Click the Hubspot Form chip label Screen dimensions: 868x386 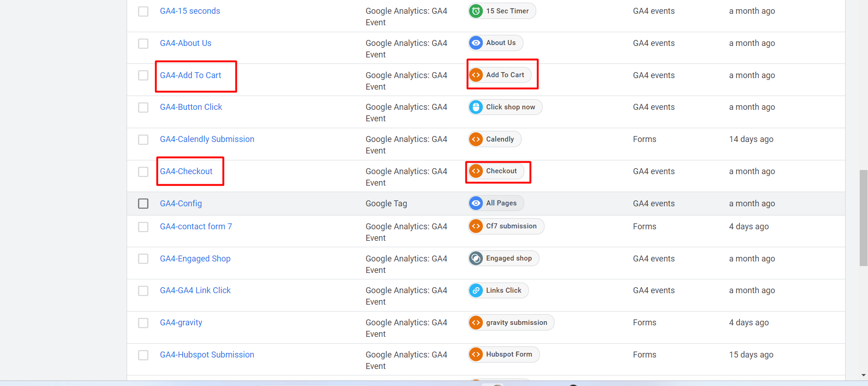click(x=509, y=354)
